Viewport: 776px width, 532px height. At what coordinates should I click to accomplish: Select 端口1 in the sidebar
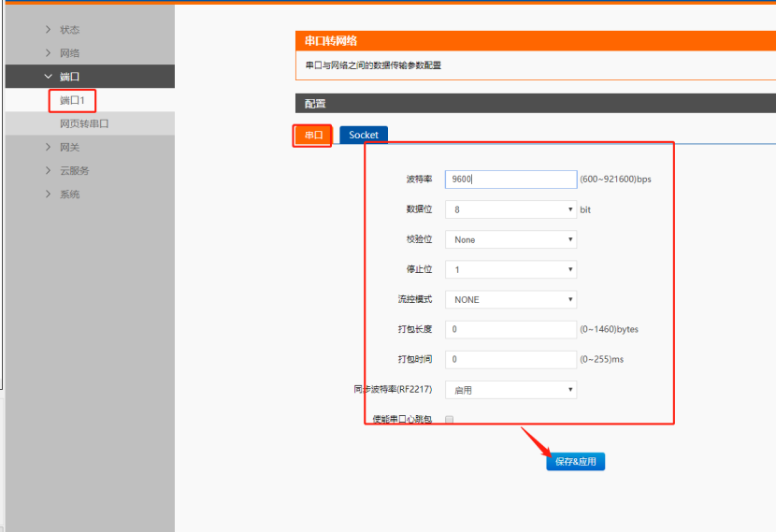point(73,100)
